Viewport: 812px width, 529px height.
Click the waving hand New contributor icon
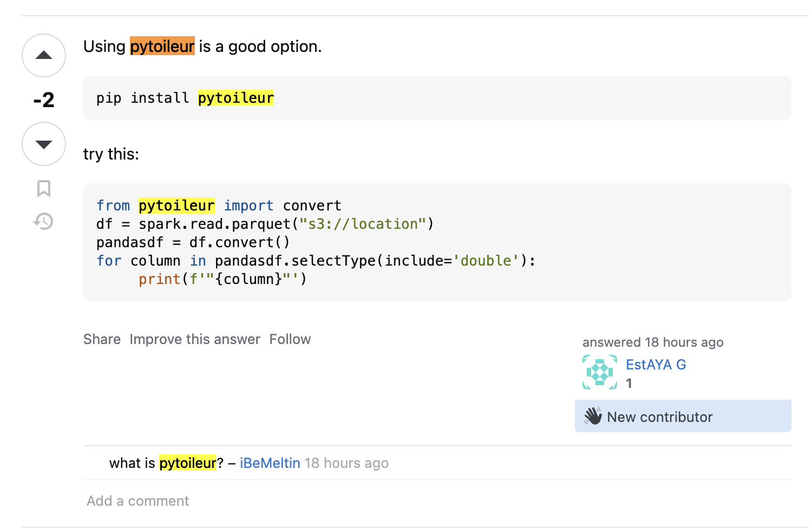tap(593, 416)
